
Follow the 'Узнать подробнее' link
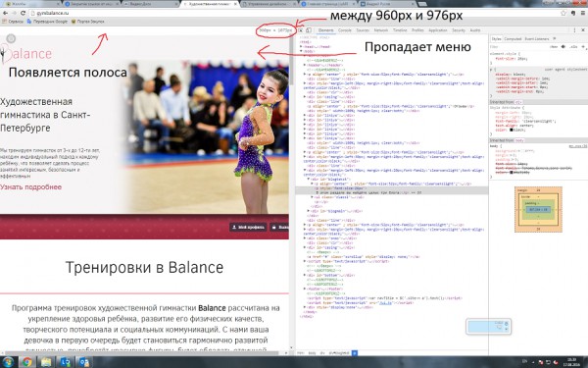30,187
